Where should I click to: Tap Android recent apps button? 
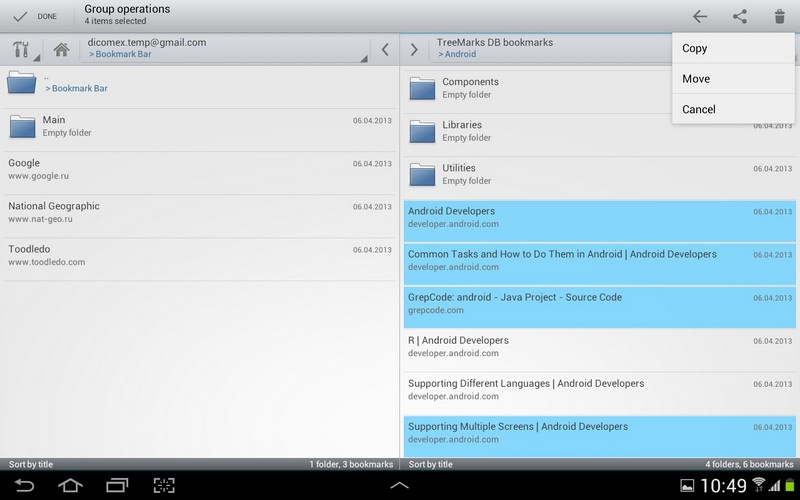coord(117,485)
